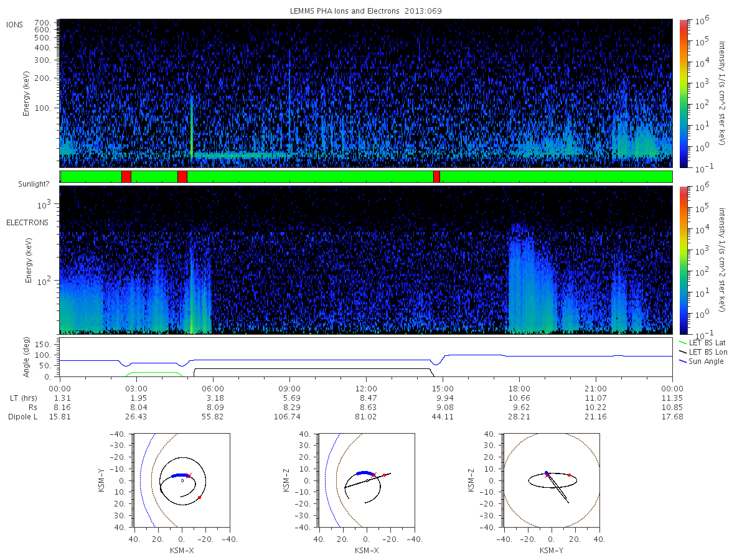Viewport: 747px width, 560px height.
Task: Click the plot title LEMMS PHA Ions and Electrons
Action: pyautogui.click(x=365, y=11)
